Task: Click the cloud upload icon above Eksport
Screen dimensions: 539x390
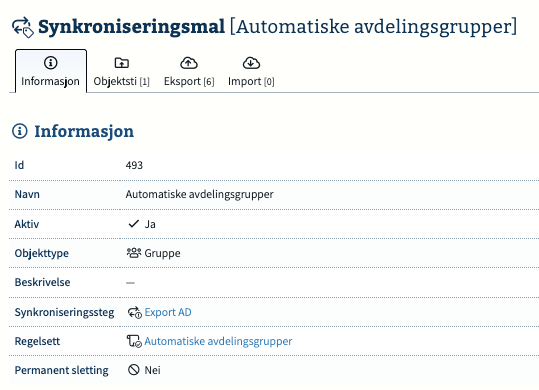Action: tap(189, 63)
